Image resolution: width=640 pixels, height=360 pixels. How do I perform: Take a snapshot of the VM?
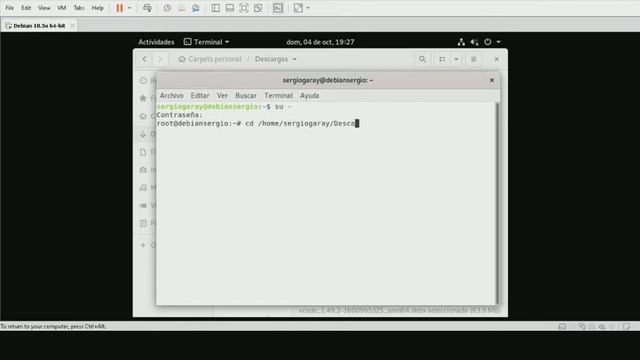(x=167, y=8)
